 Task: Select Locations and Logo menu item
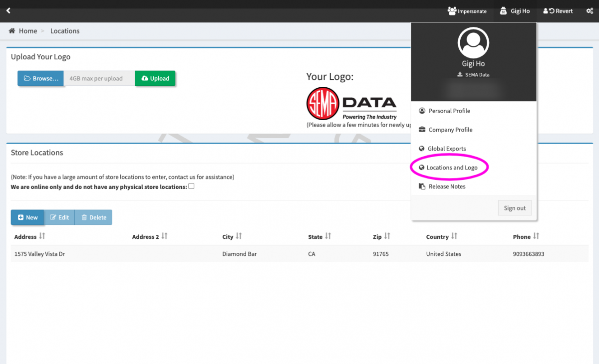(x=451, y=168)
